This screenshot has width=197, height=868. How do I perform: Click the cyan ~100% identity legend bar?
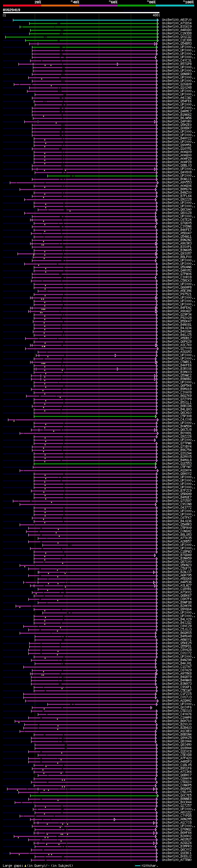175,6
